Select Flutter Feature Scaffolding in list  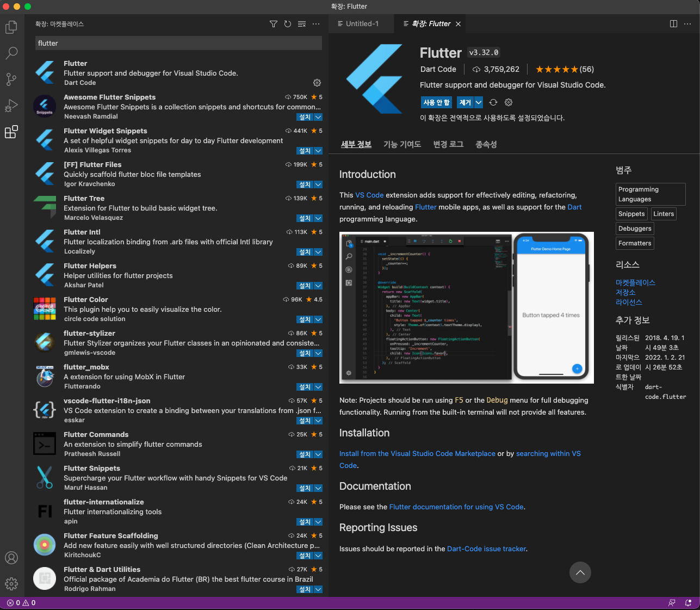(177, 545)
